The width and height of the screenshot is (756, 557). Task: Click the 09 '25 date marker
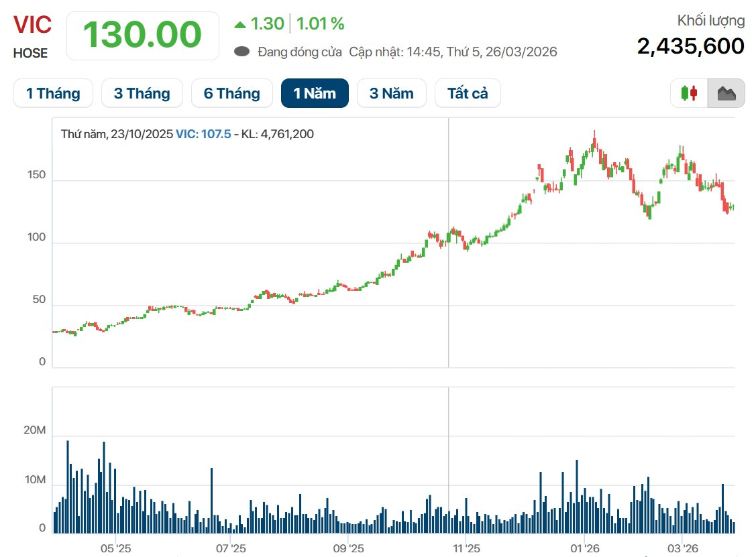click(x=348, y=548)
